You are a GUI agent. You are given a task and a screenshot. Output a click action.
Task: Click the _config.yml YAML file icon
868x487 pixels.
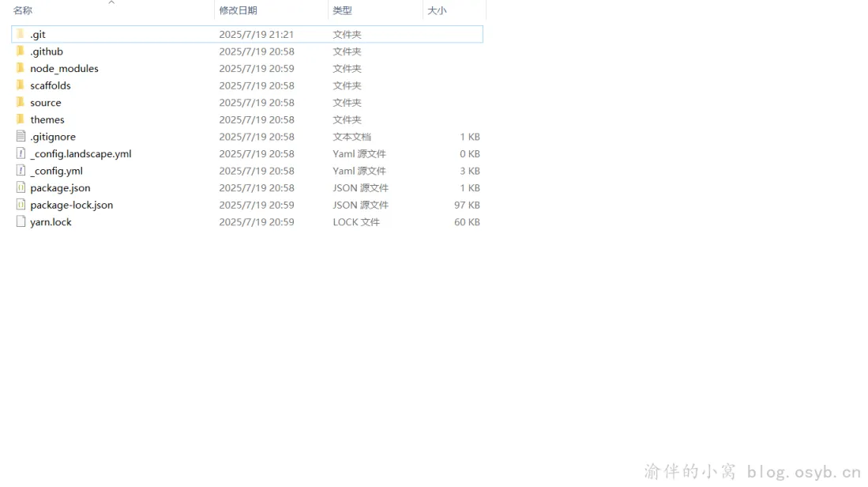click(21, 171)
